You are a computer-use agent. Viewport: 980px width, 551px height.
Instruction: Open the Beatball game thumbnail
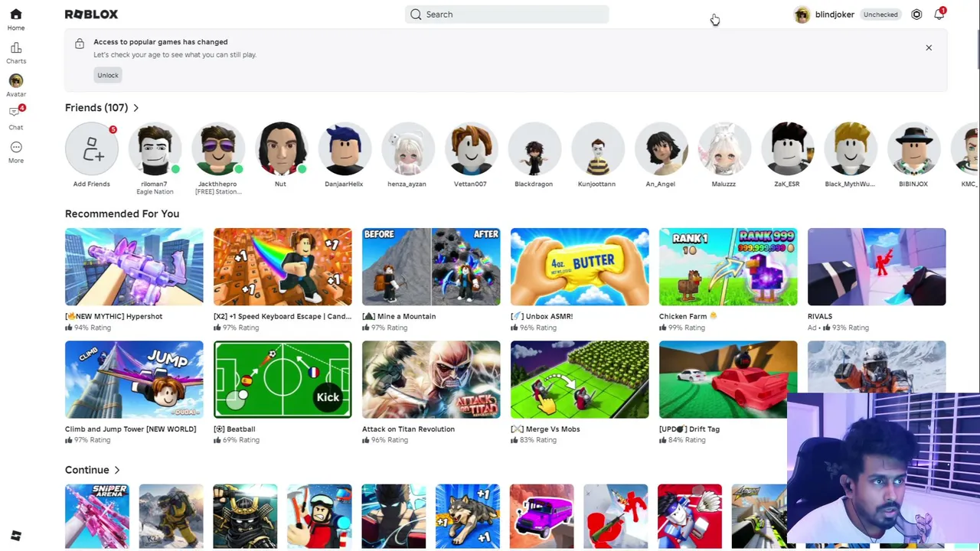coord(283,380)
